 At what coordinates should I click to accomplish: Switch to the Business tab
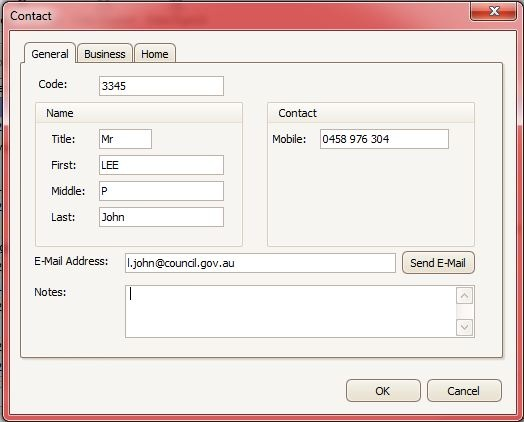coord(105,53)
